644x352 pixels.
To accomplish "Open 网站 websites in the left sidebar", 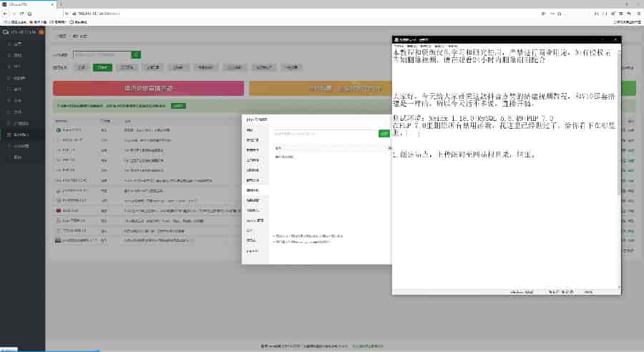I will 17,55.
